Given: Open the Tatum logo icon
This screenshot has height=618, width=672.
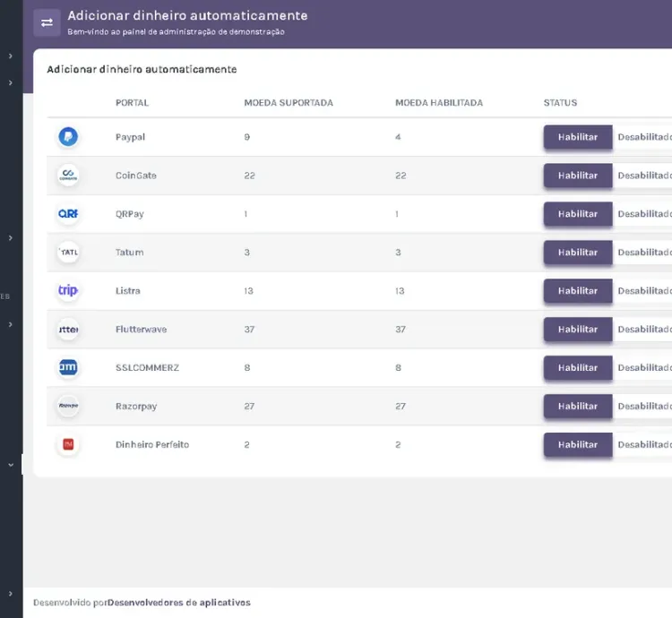Looking at the screenshot, I should tap(68, 253).
